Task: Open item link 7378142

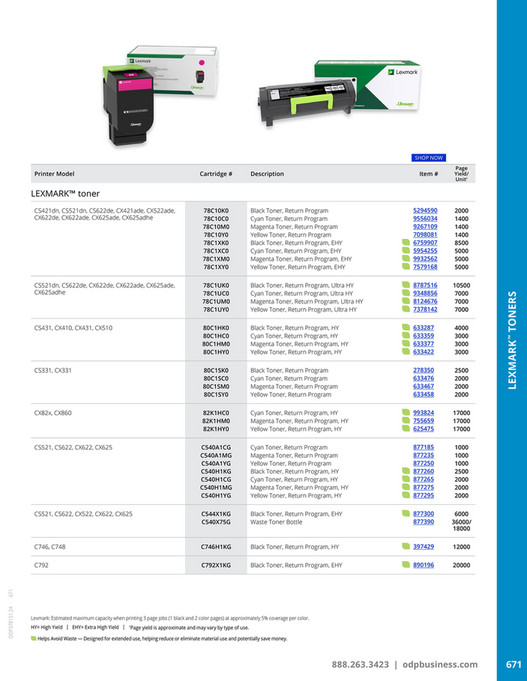Action: coord(425,309)
